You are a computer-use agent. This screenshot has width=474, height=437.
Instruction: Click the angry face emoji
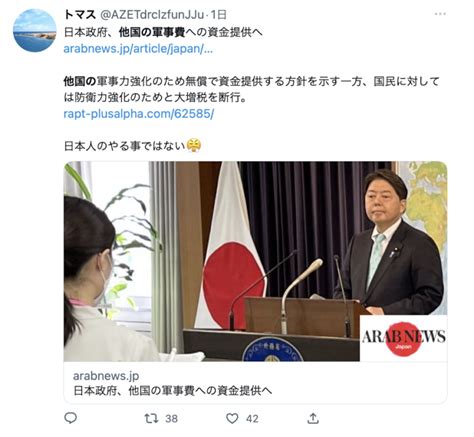tap(194, 146)
